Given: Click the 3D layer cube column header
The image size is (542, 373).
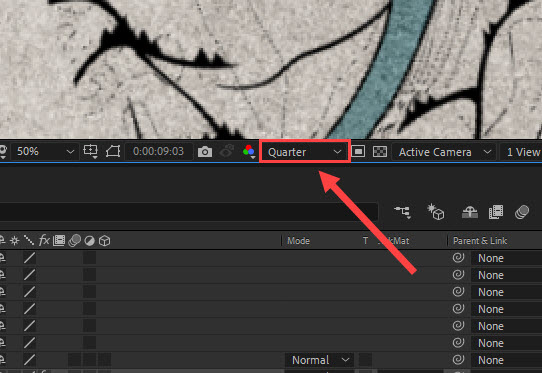Looking at the screenshot, I should click(x=104, y=241).
